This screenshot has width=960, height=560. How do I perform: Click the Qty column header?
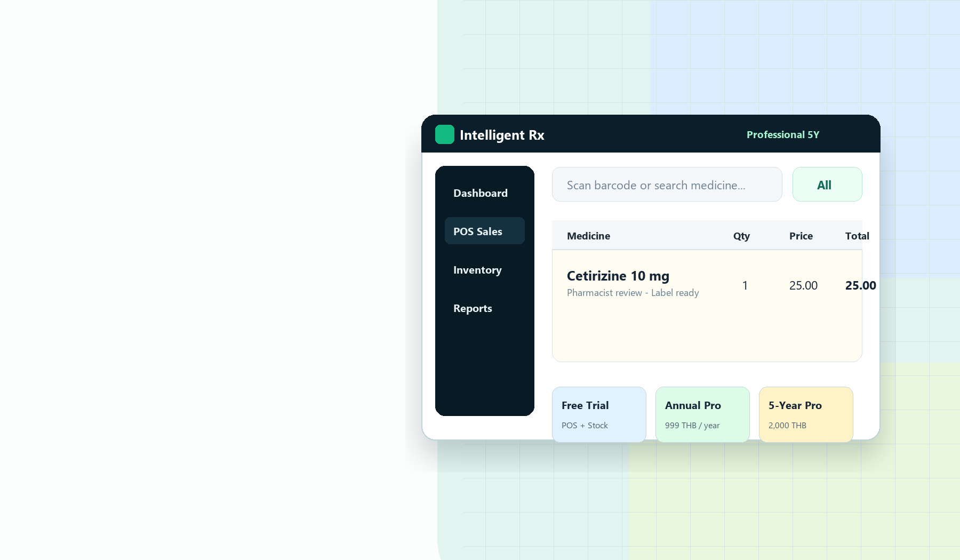click(741, 236)
